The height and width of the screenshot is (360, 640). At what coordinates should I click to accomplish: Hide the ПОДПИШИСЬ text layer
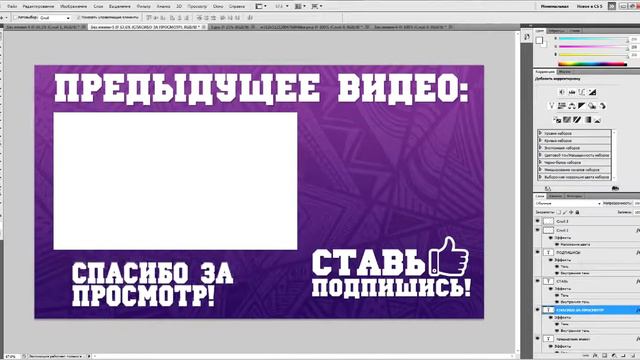click(538, 252)
